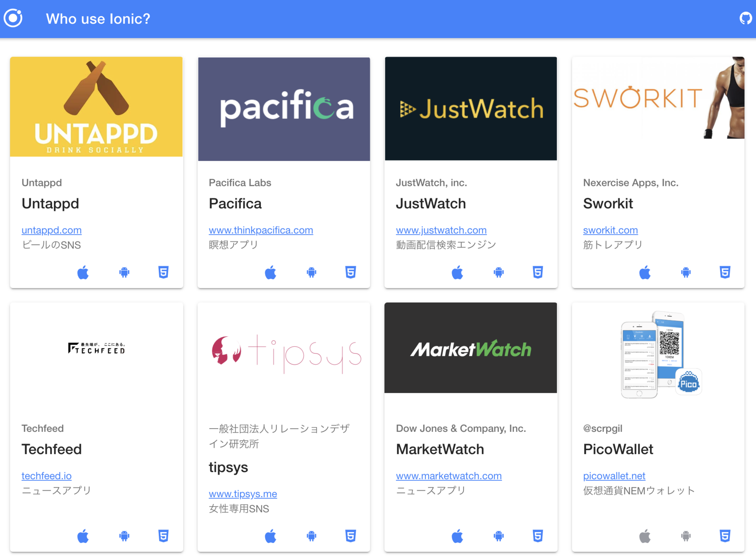
Task: Click the '@scrpgil' author text
Action: pyautogui.click(x=603, y=428)
